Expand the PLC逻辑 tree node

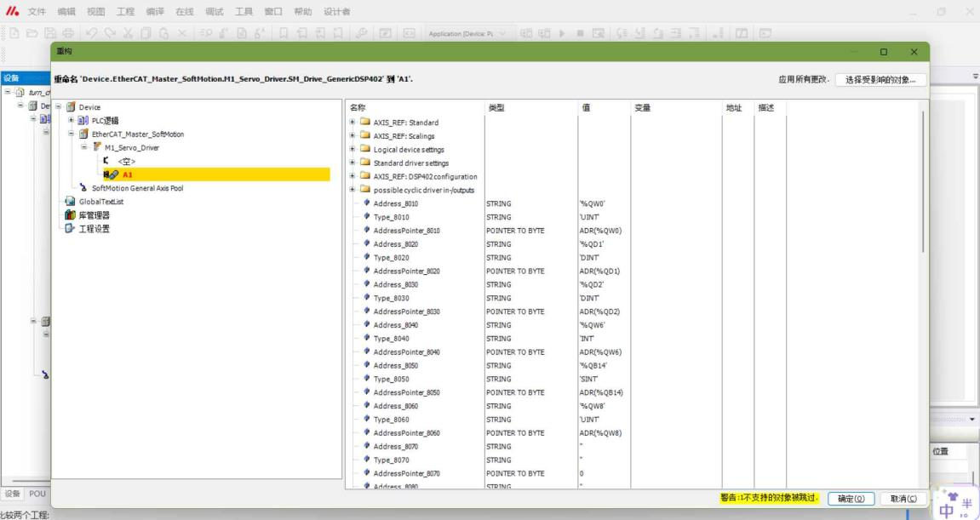tap(73, 121)
